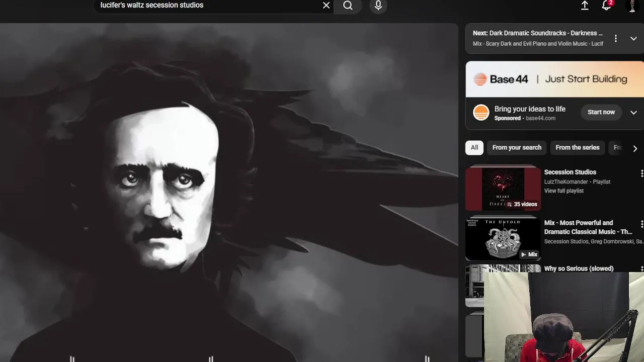Click the video player with portrait
Screen dimensions: 644x362
[229, 193]
